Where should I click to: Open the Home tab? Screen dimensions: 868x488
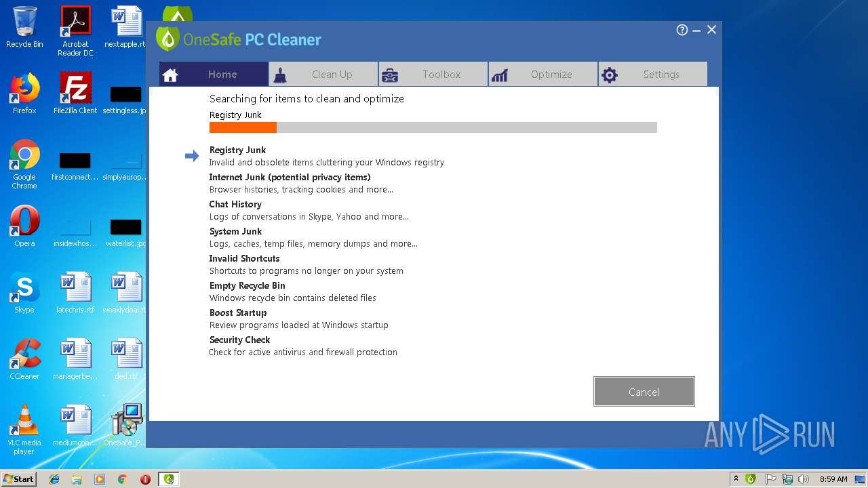[x=214, y=75]
